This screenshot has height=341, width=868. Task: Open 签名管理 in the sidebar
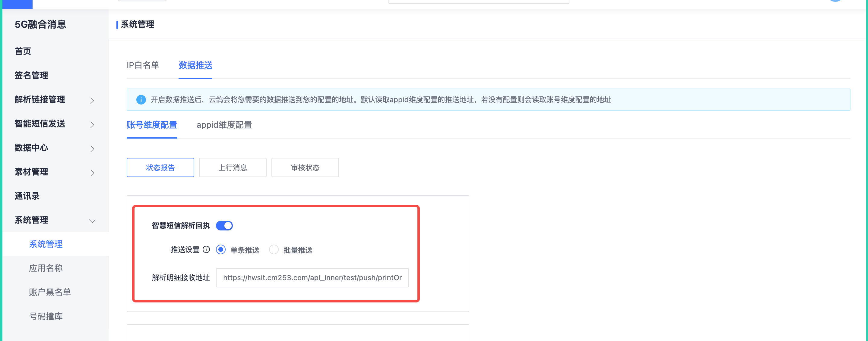(31, 75)
